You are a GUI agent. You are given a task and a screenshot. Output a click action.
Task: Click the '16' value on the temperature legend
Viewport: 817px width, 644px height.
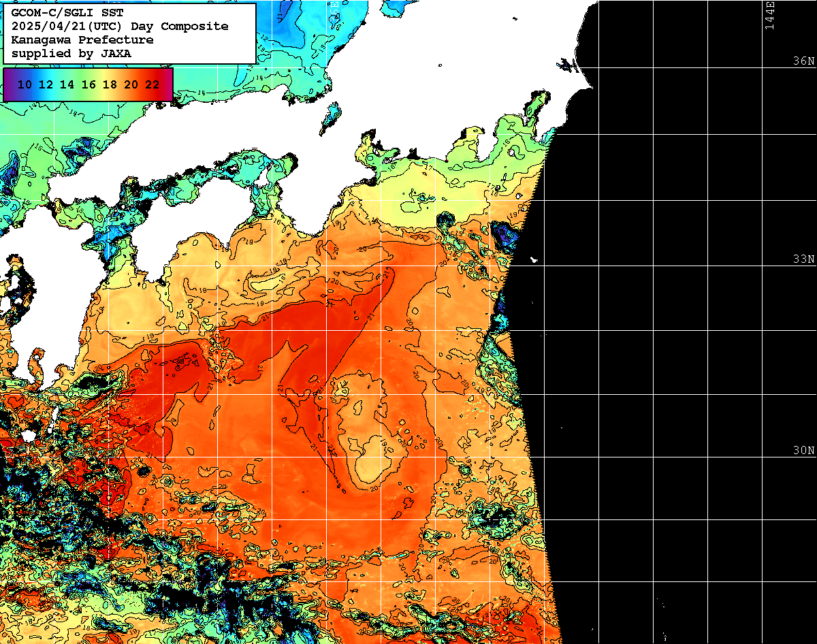[89, 84]
